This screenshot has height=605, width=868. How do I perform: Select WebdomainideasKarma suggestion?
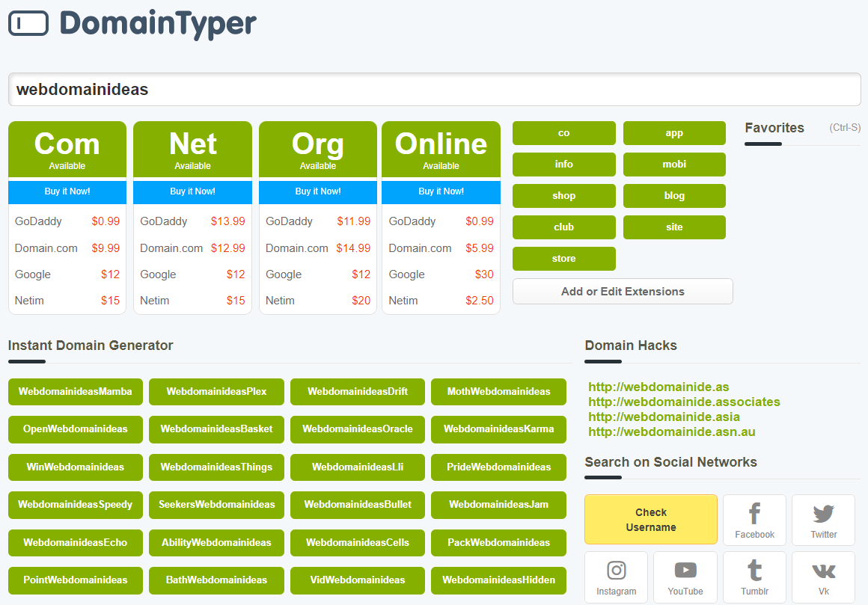point(499,429)
